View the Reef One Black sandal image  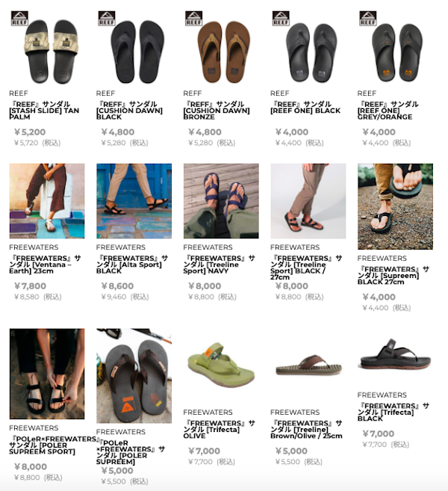pos(308,48)
